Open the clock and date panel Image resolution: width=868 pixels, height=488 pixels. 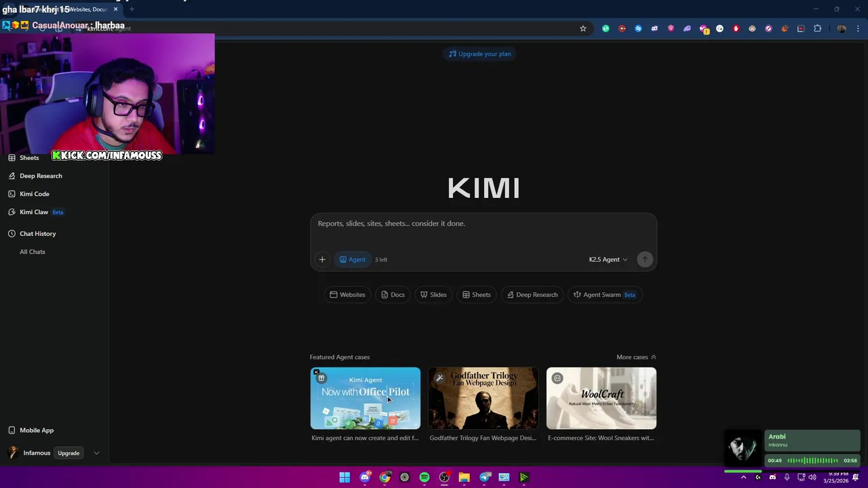835,477
